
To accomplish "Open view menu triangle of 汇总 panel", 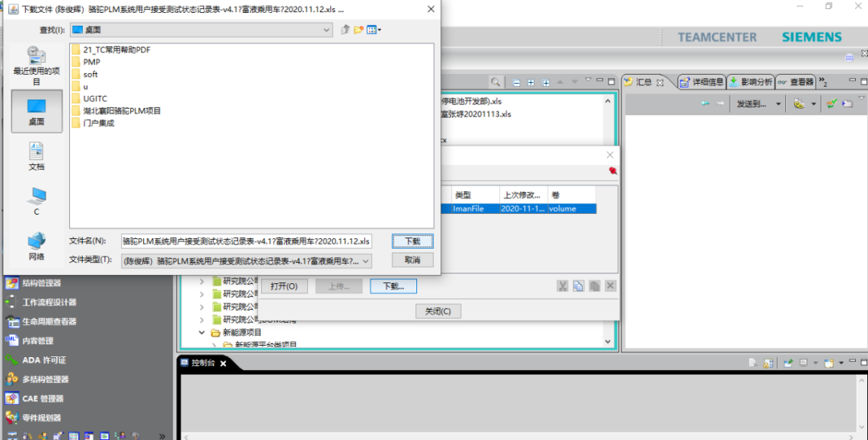I will click(x=861, y=98).
